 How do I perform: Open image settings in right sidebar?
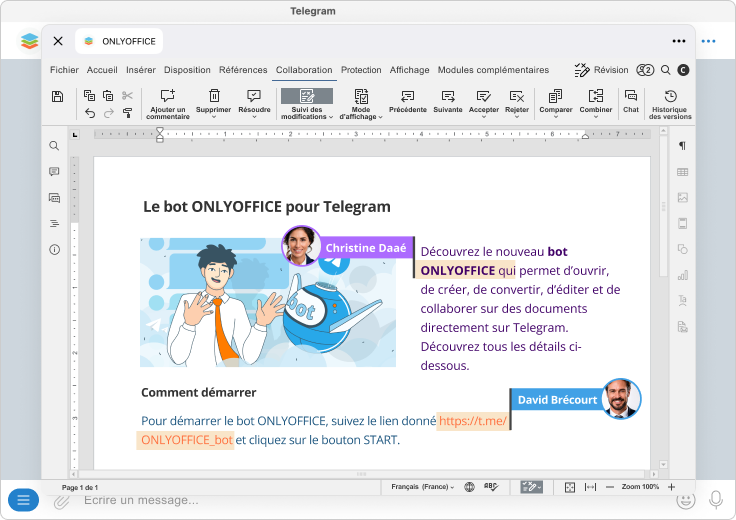coord(682,198)
